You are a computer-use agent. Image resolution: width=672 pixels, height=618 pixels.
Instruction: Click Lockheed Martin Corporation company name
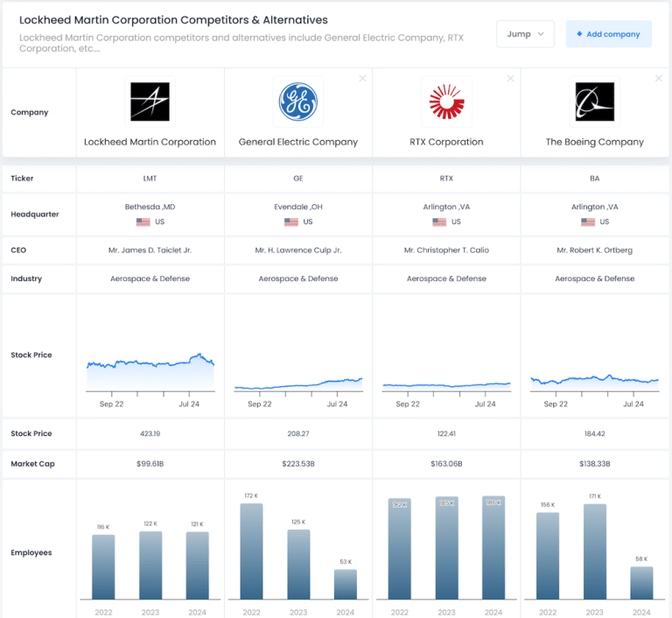[150, 142]
